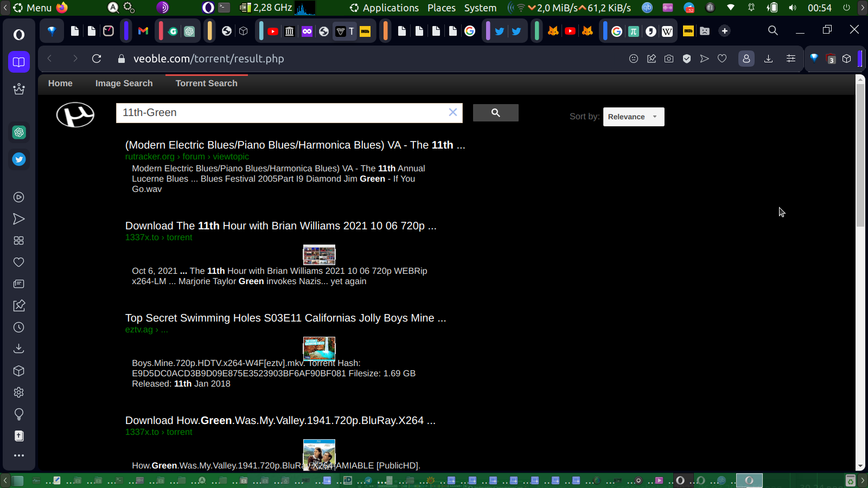Open Easy Setup sliders icon
The width and height of the screenshot is (868, 488).
pos(791,59)
